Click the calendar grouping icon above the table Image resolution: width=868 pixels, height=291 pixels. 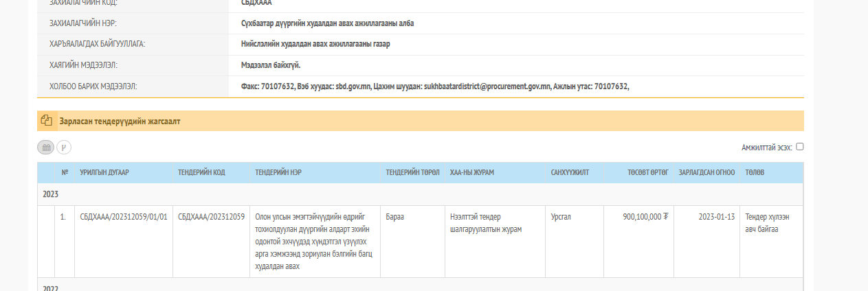(45, 147)
